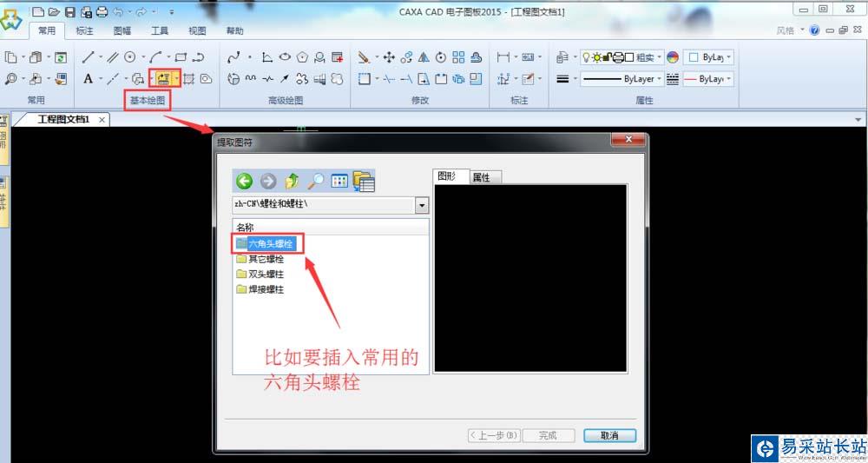
Task: Click the Dimension tool in annotation group
Action: tap(503, 57)
